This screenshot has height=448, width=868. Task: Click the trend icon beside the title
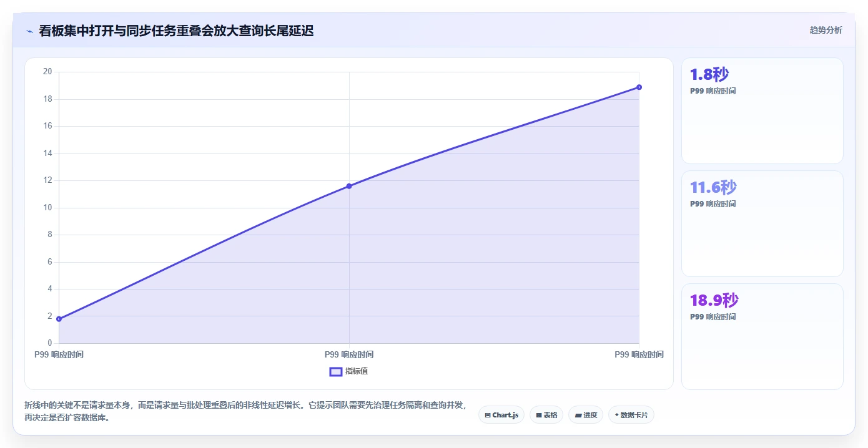(29, 31)
